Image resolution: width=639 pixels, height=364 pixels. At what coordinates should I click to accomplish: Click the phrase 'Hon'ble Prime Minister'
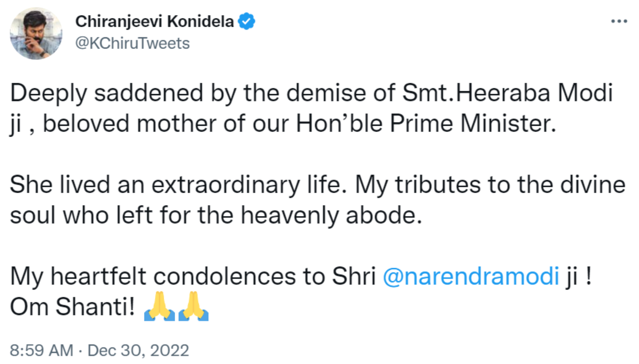426,123
